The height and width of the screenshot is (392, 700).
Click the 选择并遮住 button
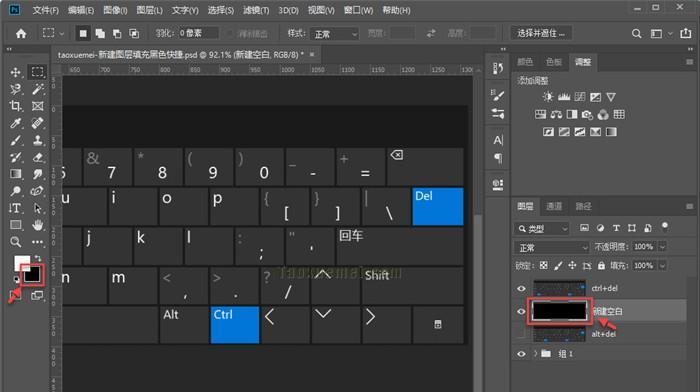click(541, 33)
